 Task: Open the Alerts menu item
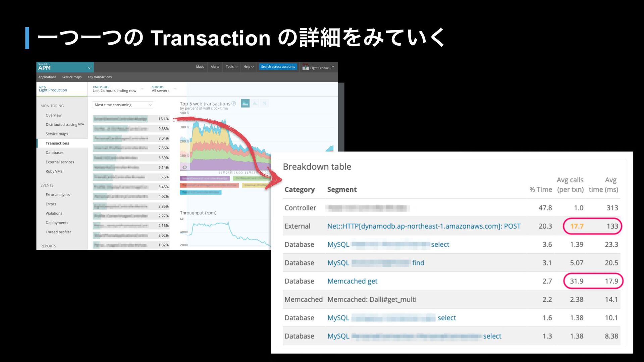215,67
